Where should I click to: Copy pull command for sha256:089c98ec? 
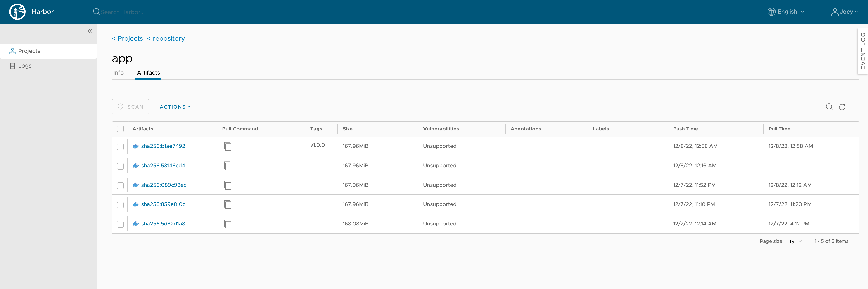coord(228,185)
